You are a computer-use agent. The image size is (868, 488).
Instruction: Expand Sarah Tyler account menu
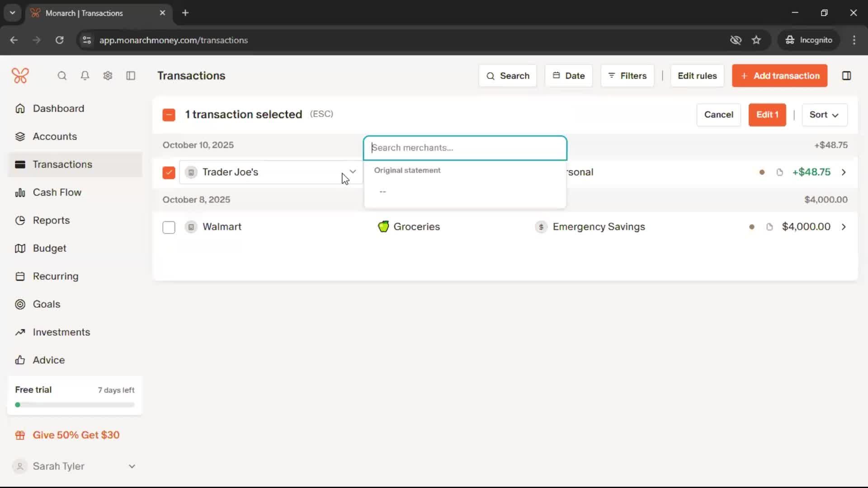coord(132,466)
